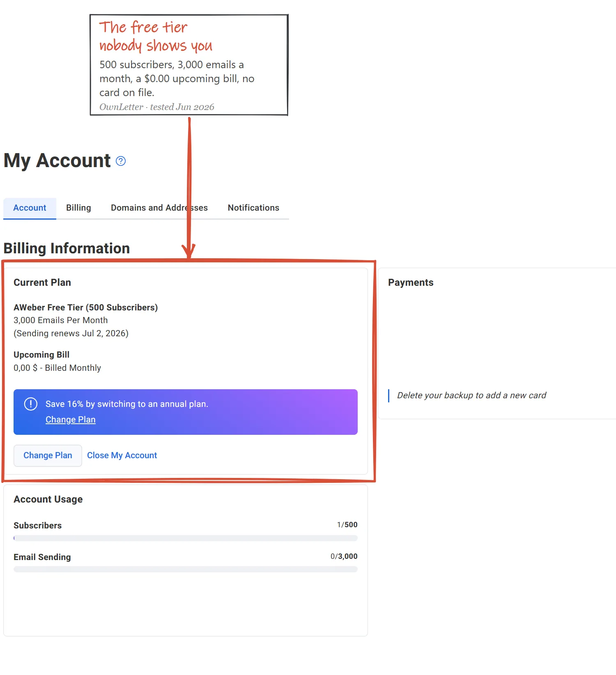
Task: Click the Payments heading
Action: tap(411, 282)
